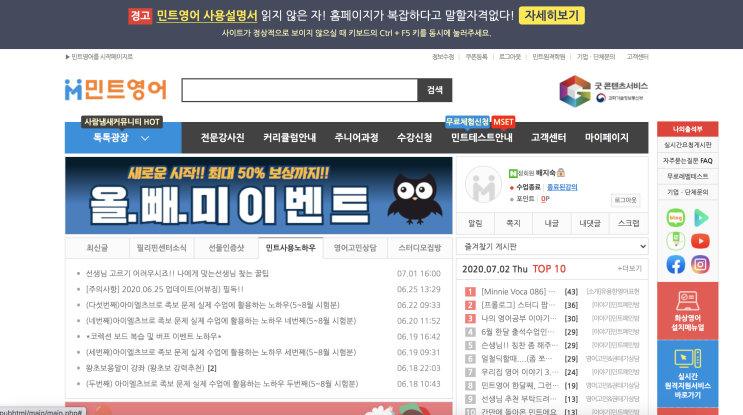Click the 알림 profile tab
743x415 pixels.
(x=475, y=223)
